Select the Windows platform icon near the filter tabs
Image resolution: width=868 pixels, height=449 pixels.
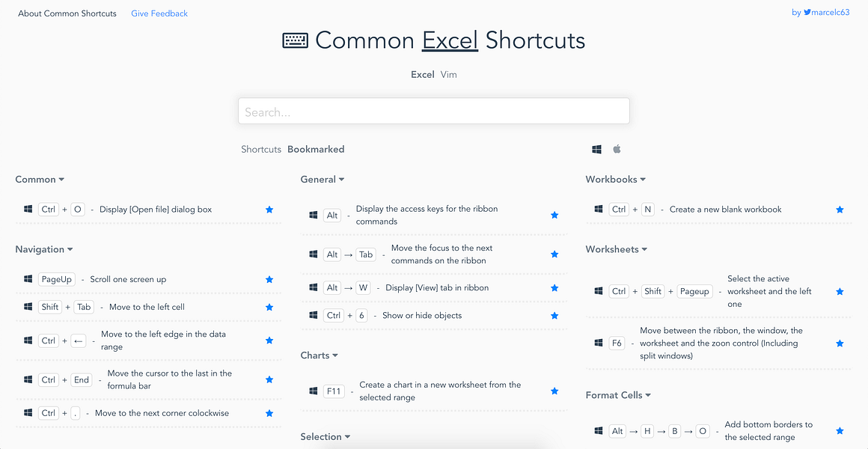pyautogui.click(x=596, y=149)
